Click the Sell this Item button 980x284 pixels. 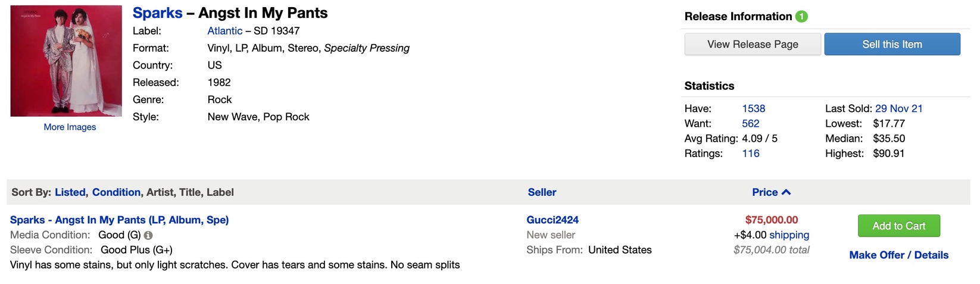tap(892, 44)
